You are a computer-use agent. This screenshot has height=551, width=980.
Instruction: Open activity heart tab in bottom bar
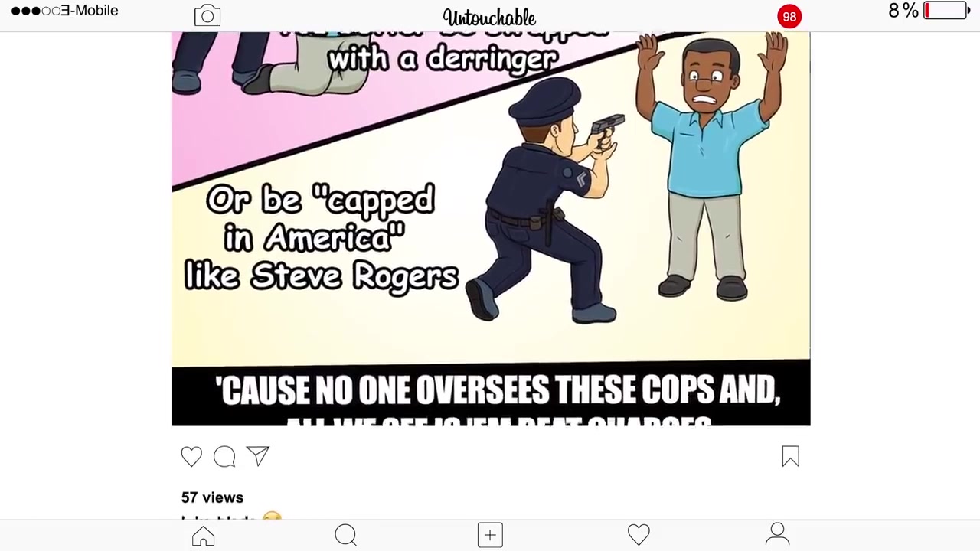click(639, 535)
